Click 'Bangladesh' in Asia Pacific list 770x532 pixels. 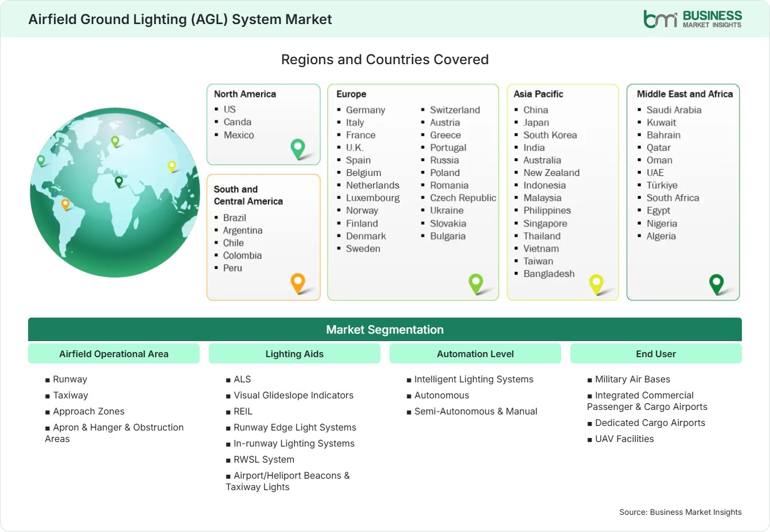(549, 274)
